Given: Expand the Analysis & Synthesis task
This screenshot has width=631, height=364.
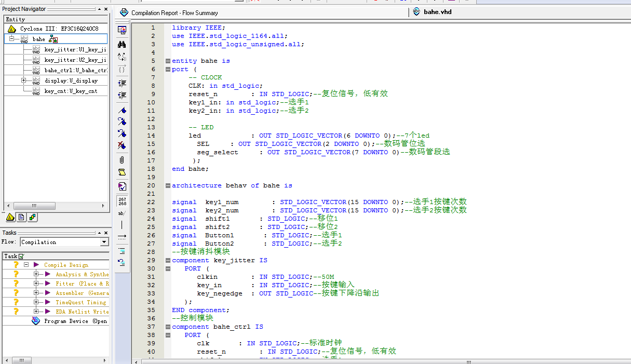Looking at the screenshot, I should (x=36, y=274).
